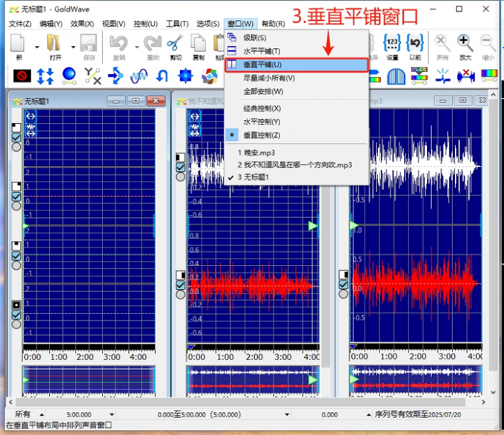Toggle red channel checkbox in middle sound window
The height and width of the screenshot is (435, 504).
[x=180, y=285]
